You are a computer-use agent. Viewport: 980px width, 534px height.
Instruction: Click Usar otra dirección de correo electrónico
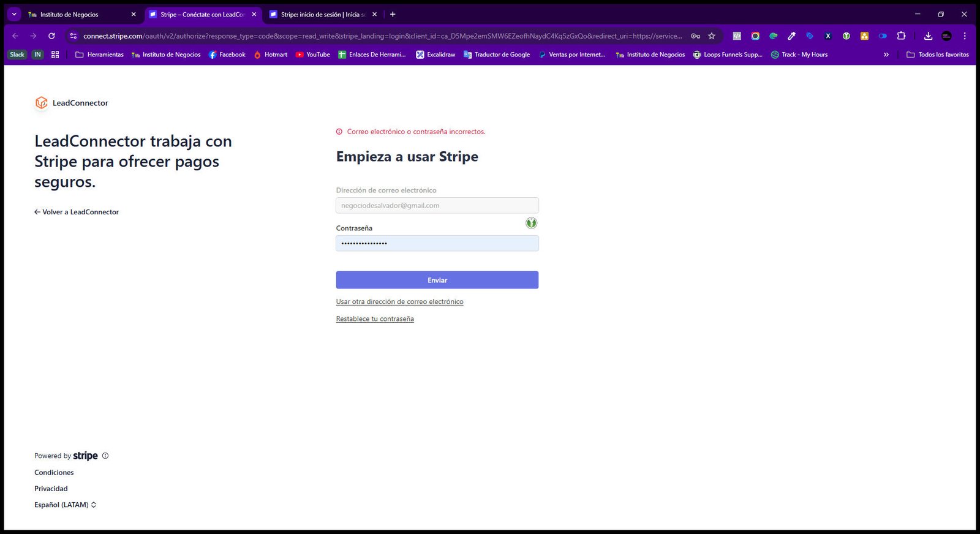tap(399, 301)
